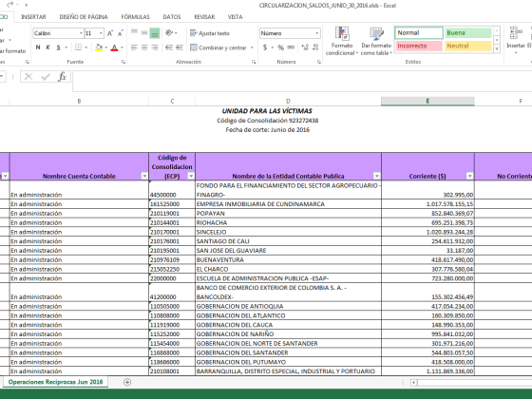The width and height of the screenshot is (532, 399).
Task: Click Insert Function fx icon
Action: [x=62, y=77]
